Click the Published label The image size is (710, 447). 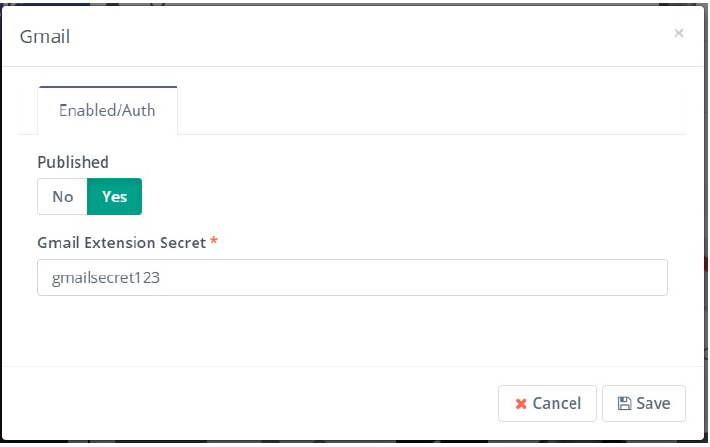[73, 162]
